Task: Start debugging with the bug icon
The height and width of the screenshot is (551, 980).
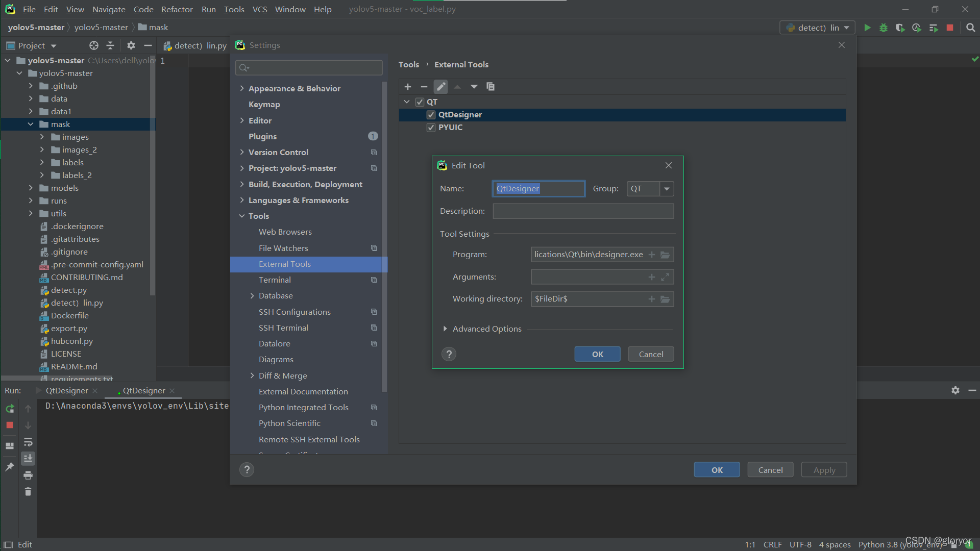Action: pyautogui.click(x=884, y=28)
